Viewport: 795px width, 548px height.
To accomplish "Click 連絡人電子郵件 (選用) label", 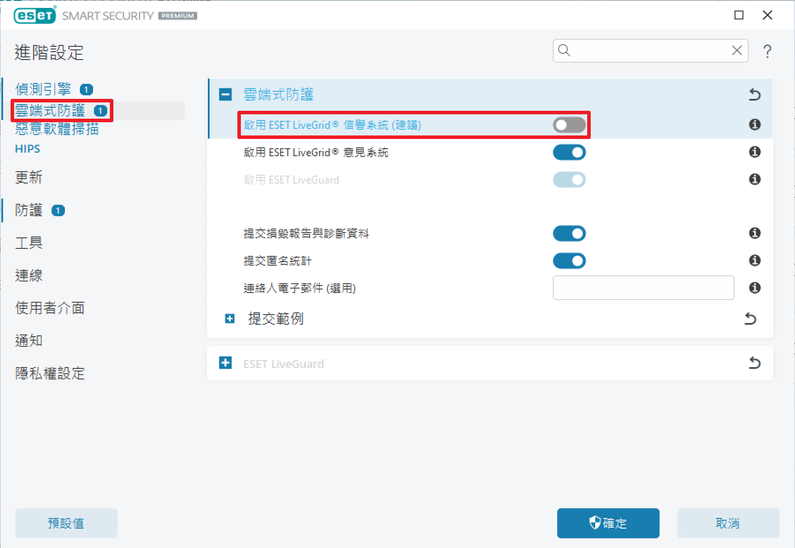I will point(300,288).
